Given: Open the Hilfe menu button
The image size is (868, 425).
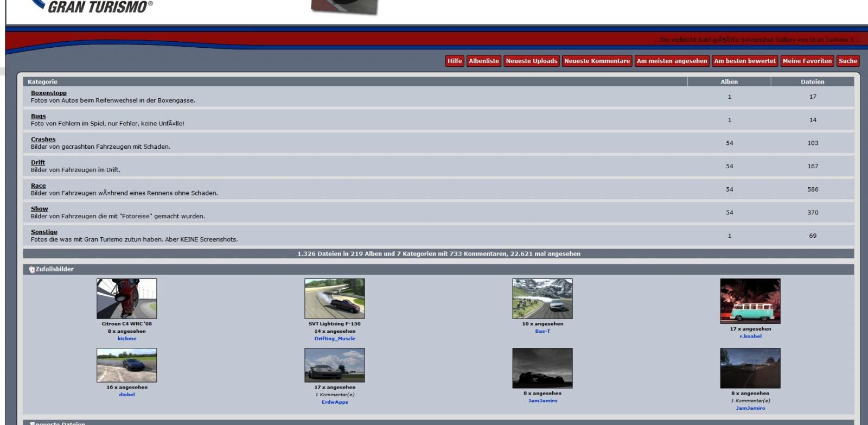Looking at the screenshot, I should (455, 61).
